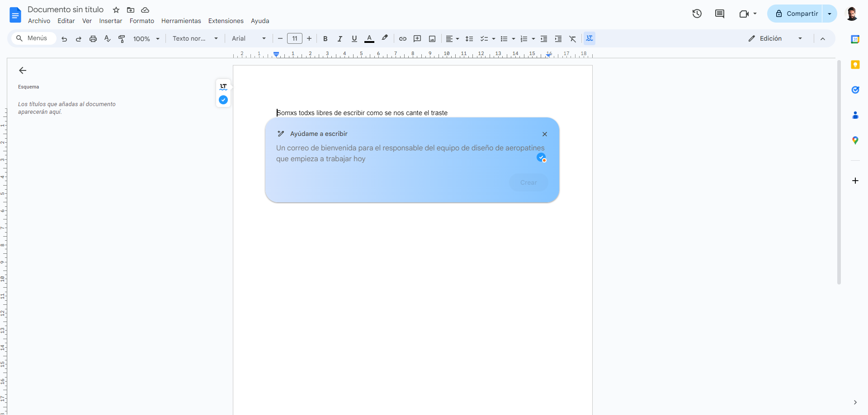The image size is (868, 415).
Task: Open the Herramientas menu
Action: pyautogui.click(x=181, y=21)
